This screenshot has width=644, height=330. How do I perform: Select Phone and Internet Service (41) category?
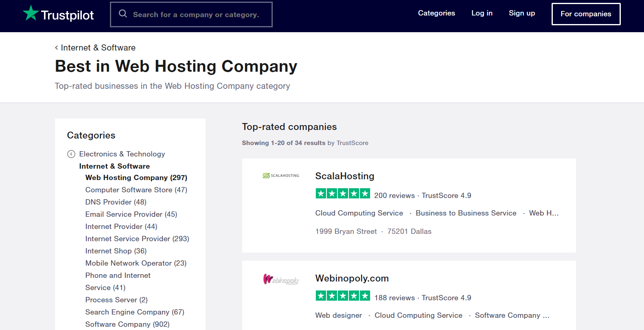[x=118, y=282]
